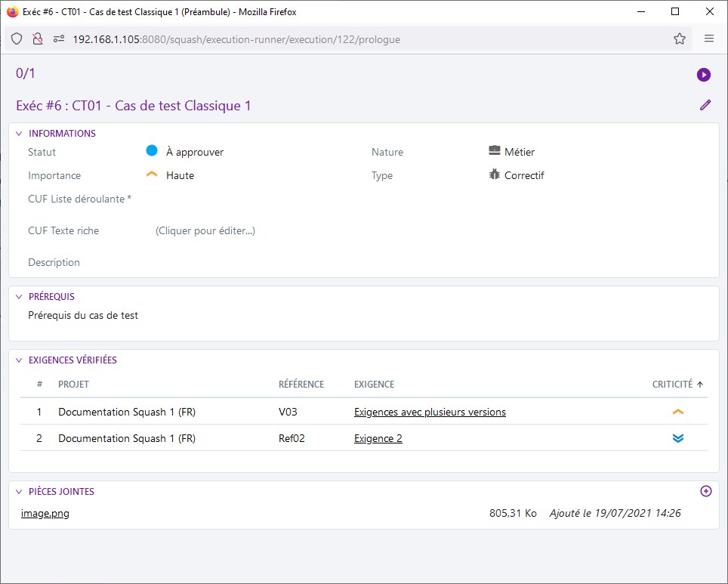Click the site permissions icon in address bar
The height and width of the screenshot is (584, 728).
pos(57,39)
